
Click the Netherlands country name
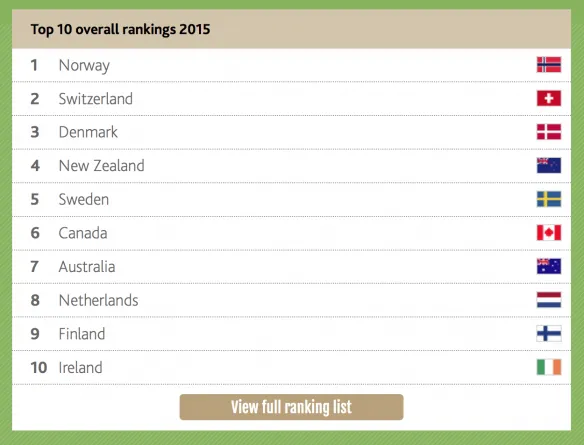98,300
